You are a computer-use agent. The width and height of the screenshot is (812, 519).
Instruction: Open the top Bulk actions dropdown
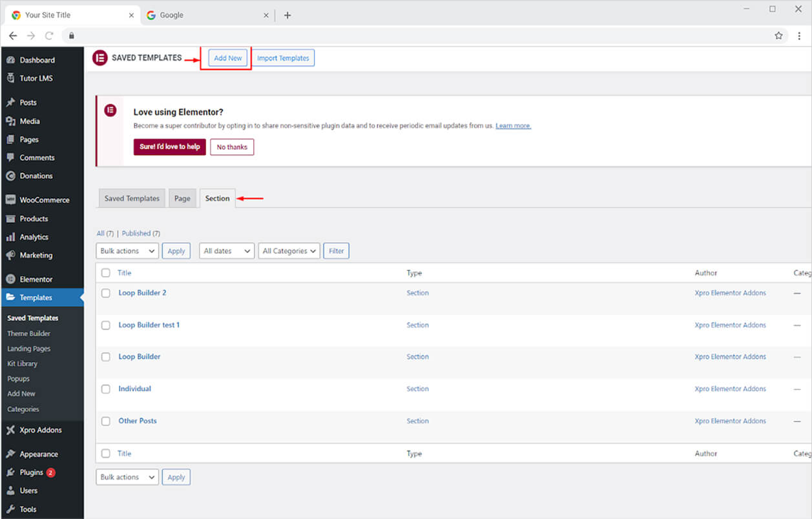tap(127, 251)
